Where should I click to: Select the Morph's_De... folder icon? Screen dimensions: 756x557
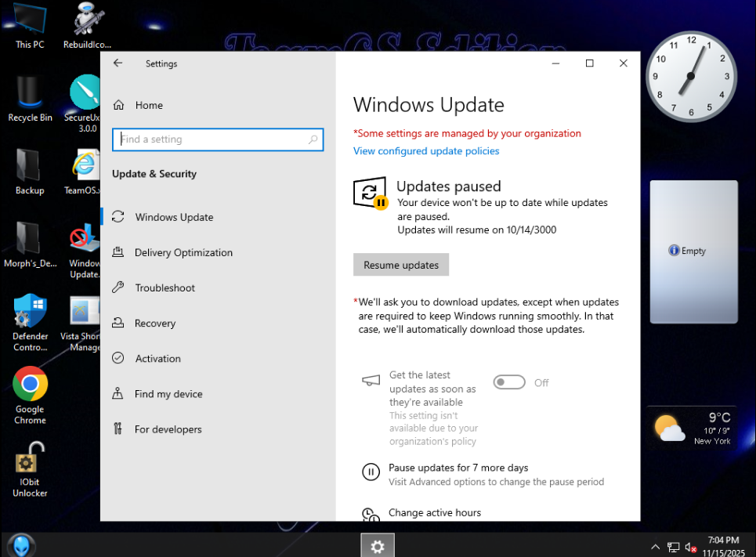pyautogui.click(x=30, y=245)
